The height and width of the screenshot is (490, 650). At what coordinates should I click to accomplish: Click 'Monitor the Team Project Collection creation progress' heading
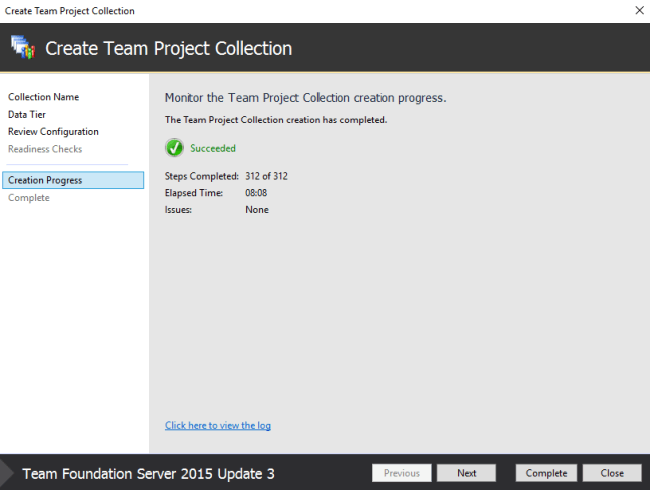click(x=306, y=98)
